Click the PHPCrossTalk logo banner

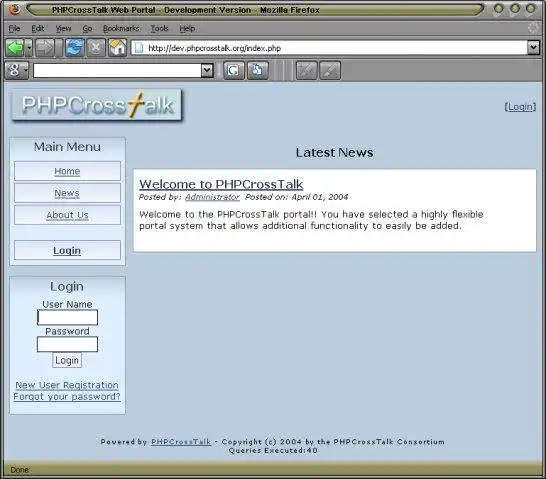pyautogui.click(x=97, y=105)
